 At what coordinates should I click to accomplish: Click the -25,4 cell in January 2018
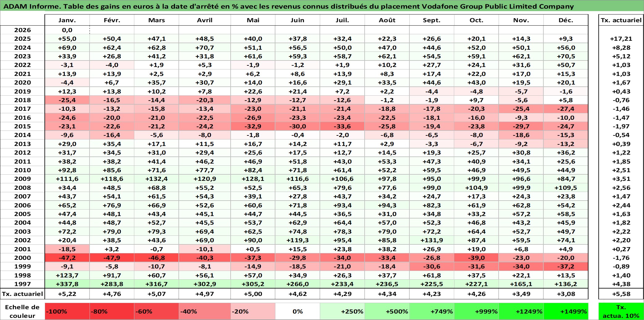pos(67,100)
